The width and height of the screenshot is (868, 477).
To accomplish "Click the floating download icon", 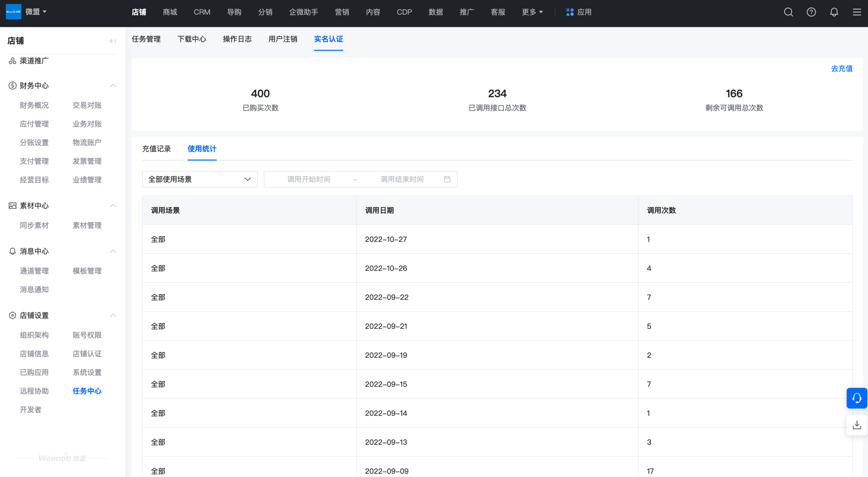I will [857, 425].
